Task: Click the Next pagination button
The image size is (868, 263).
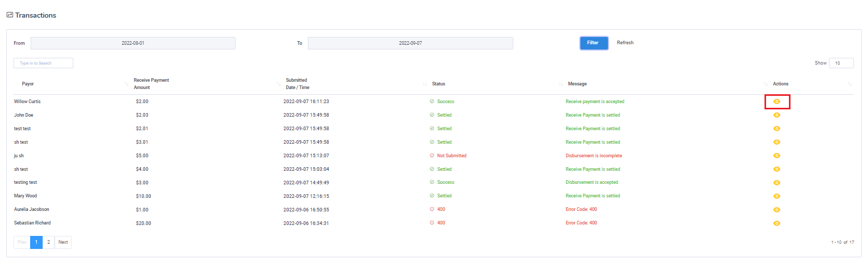Action: (x=63, y=242)
